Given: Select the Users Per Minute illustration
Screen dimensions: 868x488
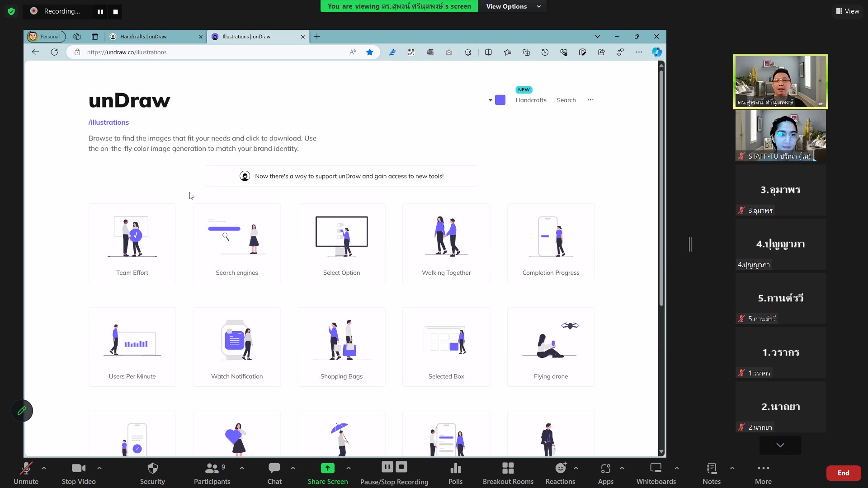Looking at the screenshot, I should 132,347.
